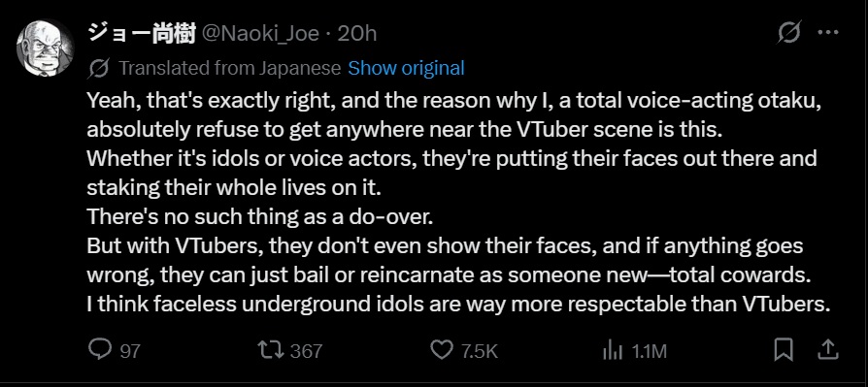Click the 367 reposts count
The width and height of the screenshot is (868, 387).
[306, 351]
